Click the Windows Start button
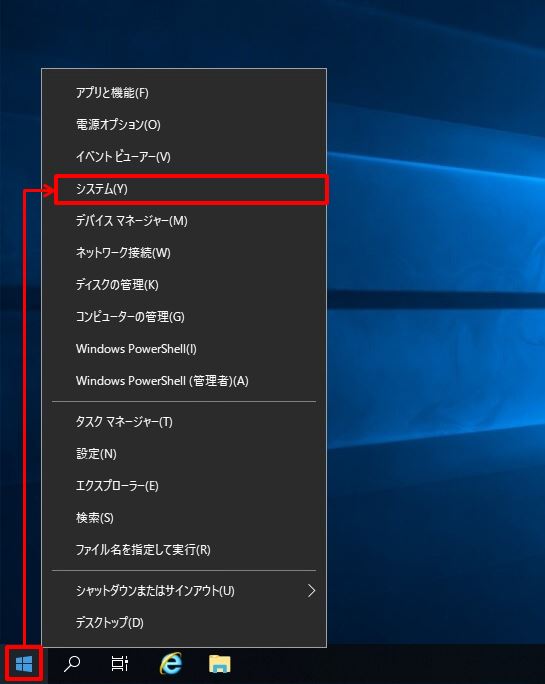Screen dimensions: 545x684 pos(24,664)
